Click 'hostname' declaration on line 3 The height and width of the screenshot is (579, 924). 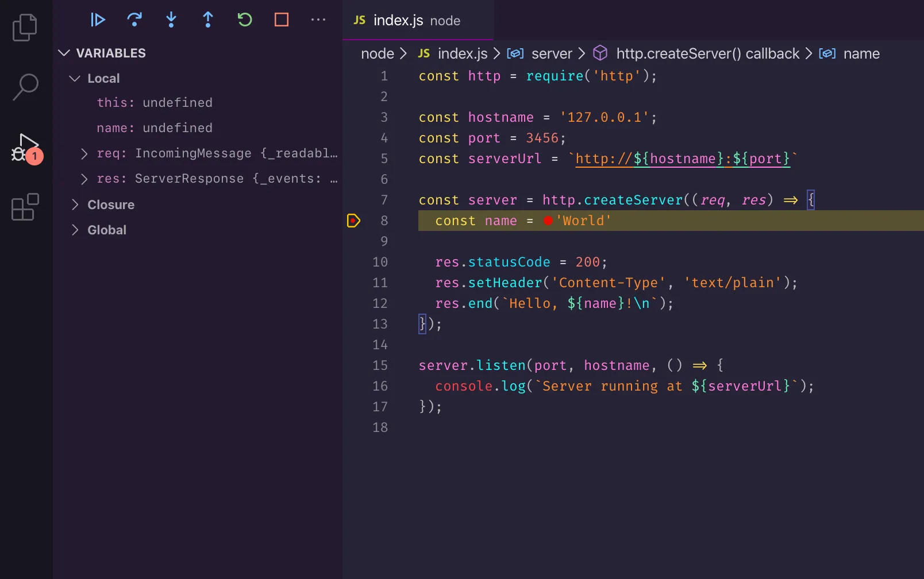coord(500,117)
